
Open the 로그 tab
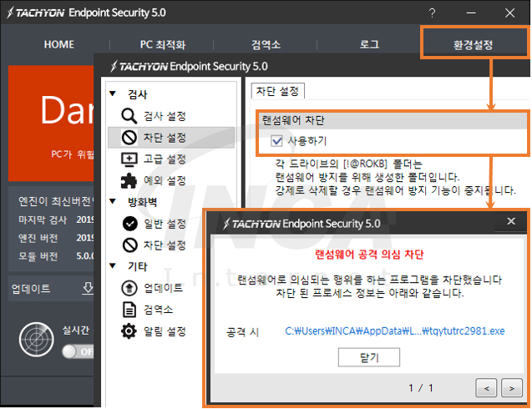[x=369, y=44]
